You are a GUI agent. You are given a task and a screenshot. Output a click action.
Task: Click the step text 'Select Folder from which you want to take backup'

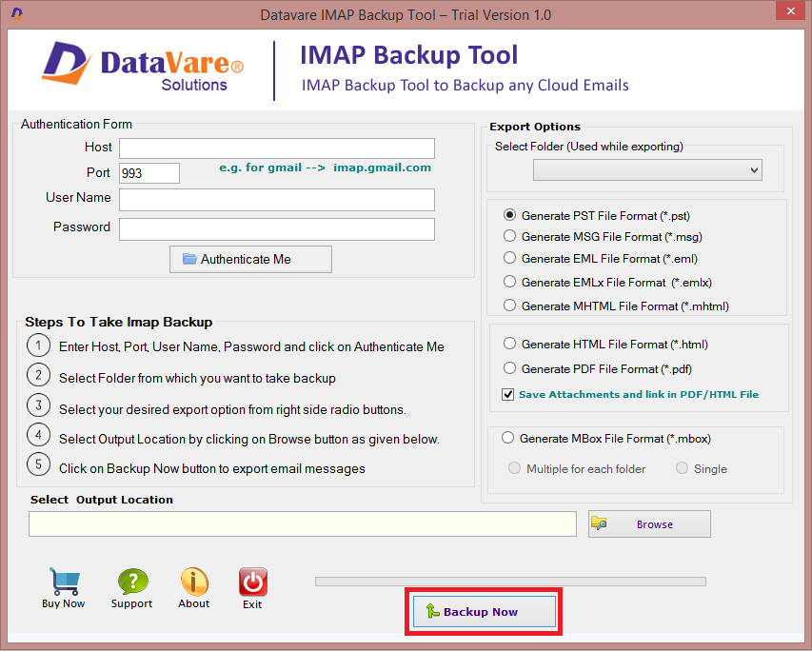[x=197, y=378]
